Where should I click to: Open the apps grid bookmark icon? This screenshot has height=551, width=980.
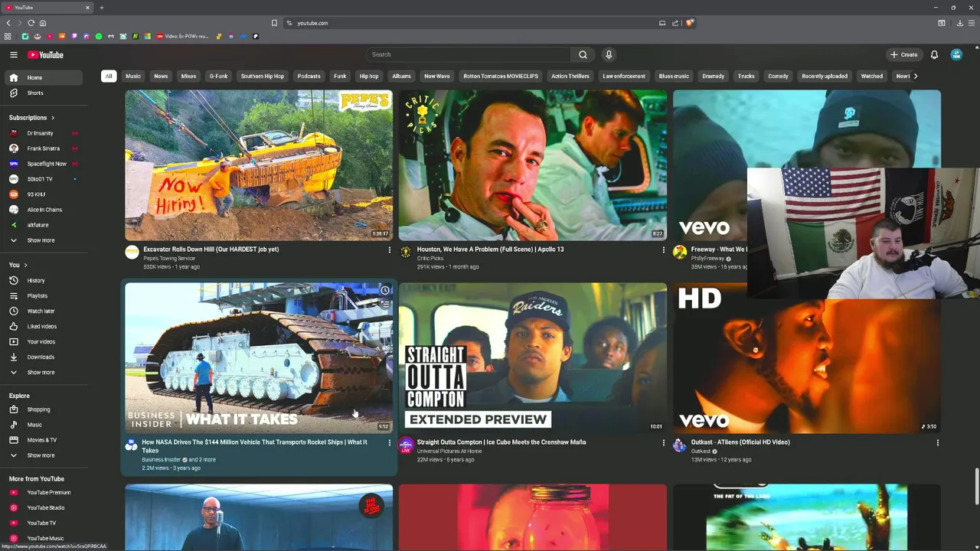point(8,36)
